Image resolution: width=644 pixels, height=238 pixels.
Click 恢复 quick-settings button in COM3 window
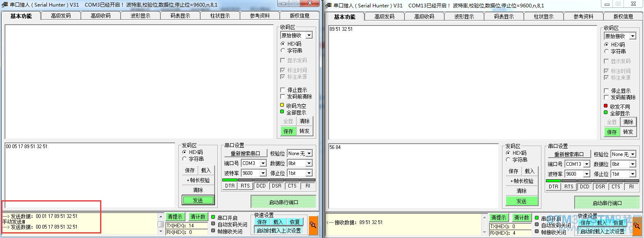295,222
